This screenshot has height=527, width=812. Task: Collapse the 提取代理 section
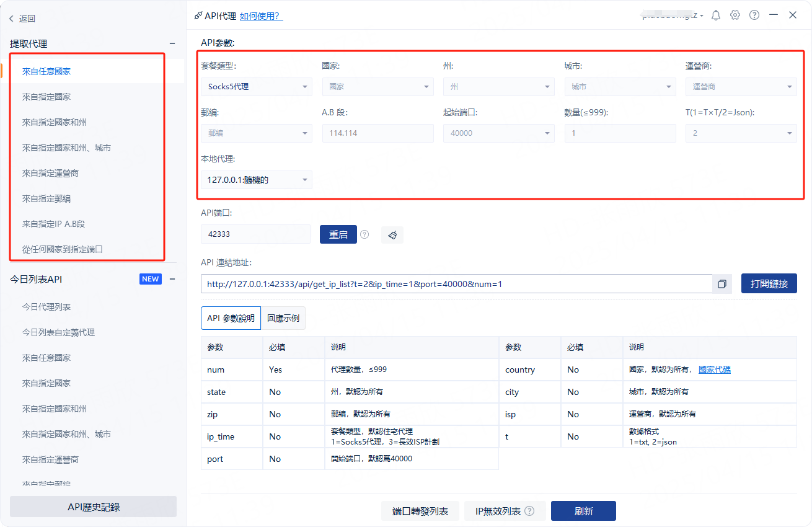172,43
